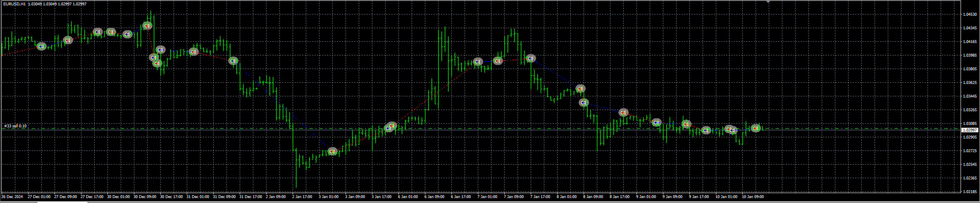Click the '10 Jan 09:00' time axis label
Viewport: 980px width, 203px height.
click(753, 197)
